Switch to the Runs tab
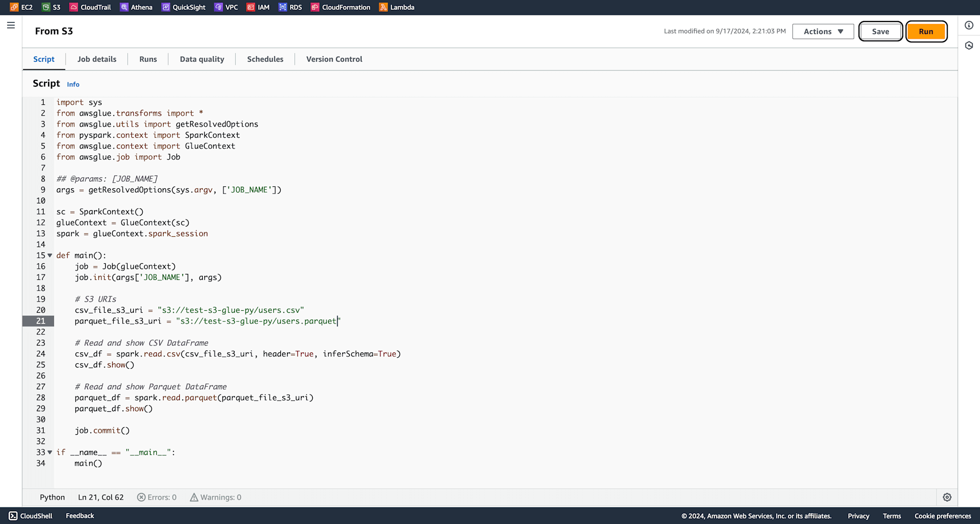The image size is (980, 524). 148,59
